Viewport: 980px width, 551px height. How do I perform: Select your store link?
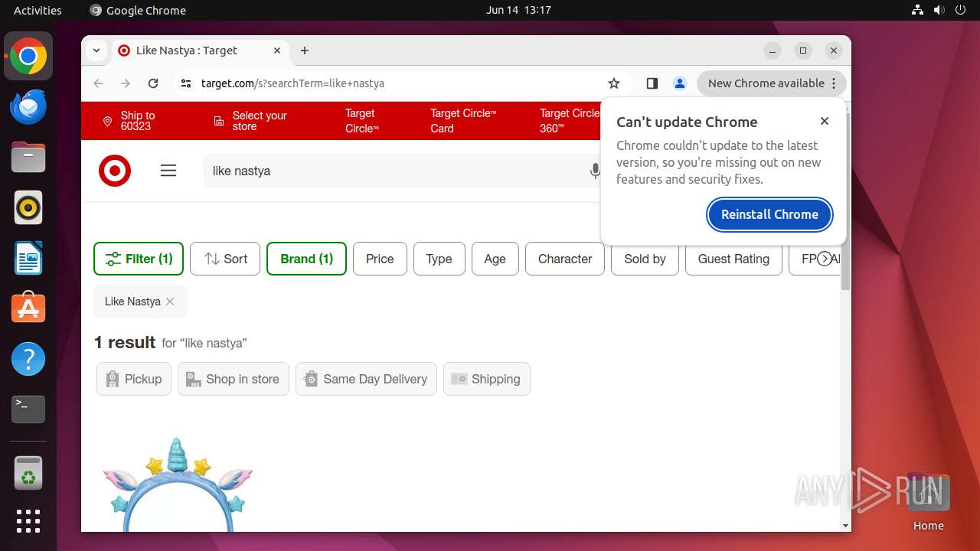coord(250,121)
